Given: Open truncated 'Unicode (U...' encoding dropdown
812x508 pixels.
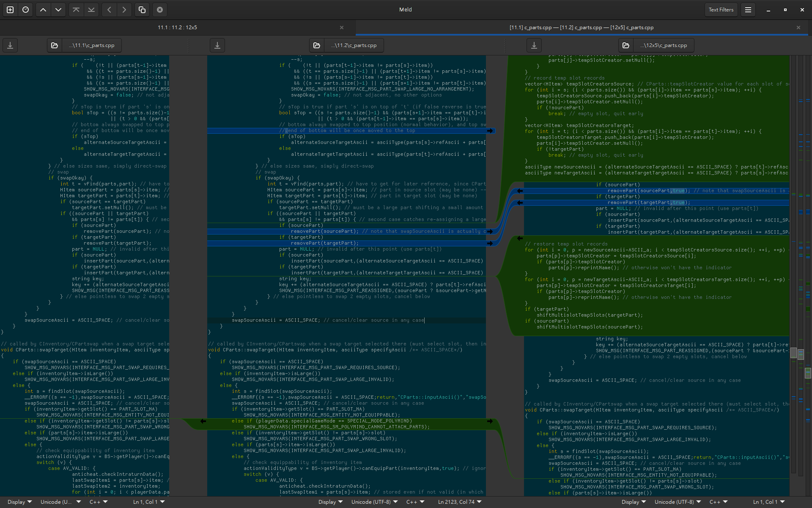Looking at the screenshot, I should click(x=60, y=502).
